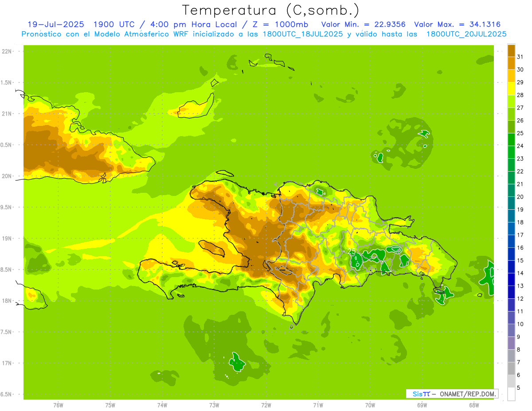Click the "19N" latitude label
Viewport: 532px width, 411px height.
(x=6, y=239)
